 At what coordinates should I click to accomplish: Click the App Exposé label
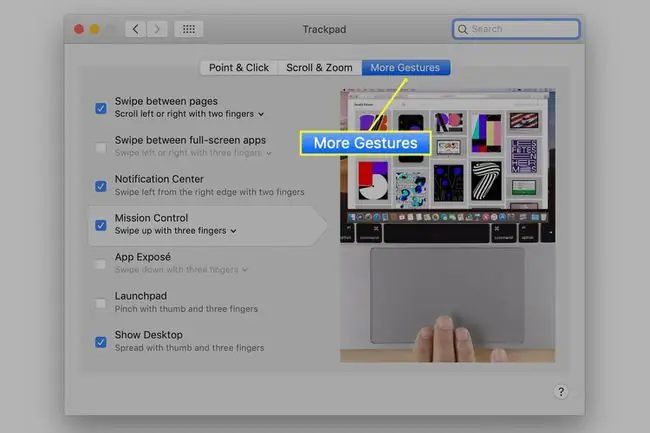143,257
